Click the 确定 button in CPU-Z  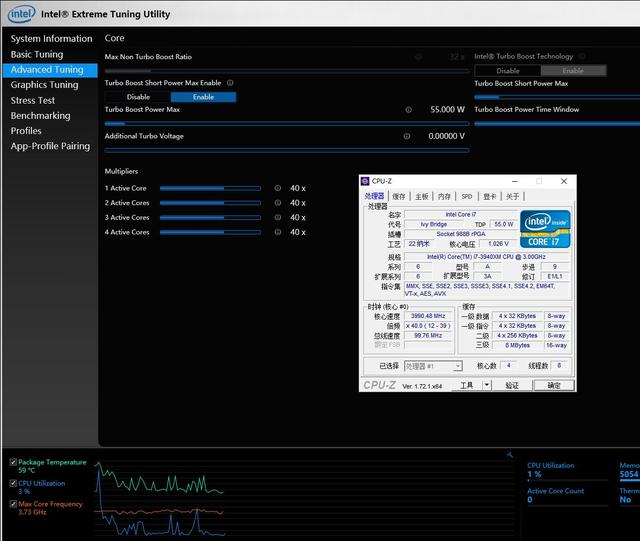pos(554,385)
